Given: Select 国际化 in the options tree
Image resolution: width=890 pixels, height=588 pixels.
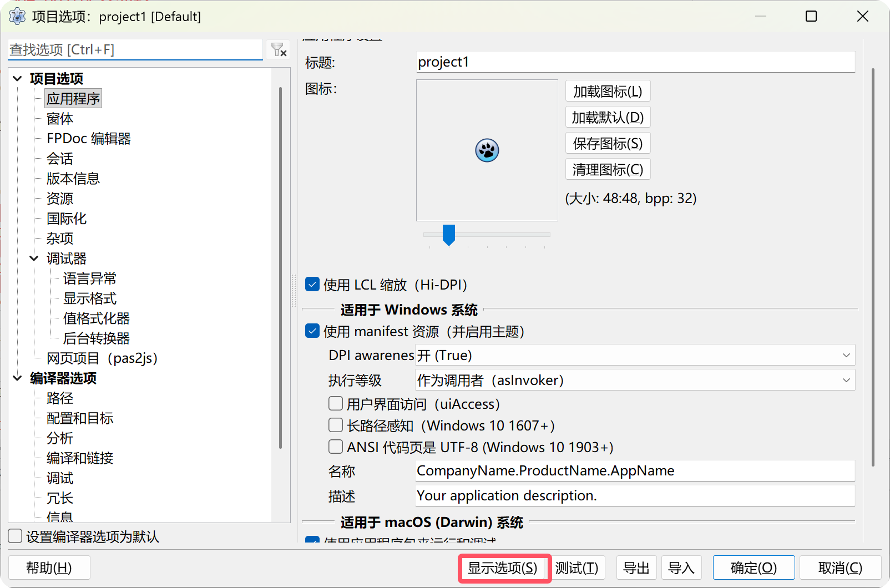Looking at the screenshot, I should pos(67,218).
